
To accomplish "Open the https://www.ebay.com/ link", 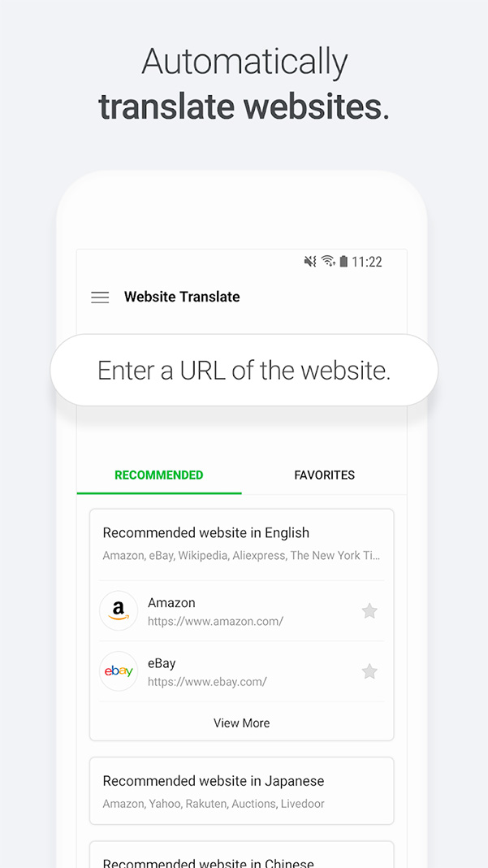I will pos(207,681).
